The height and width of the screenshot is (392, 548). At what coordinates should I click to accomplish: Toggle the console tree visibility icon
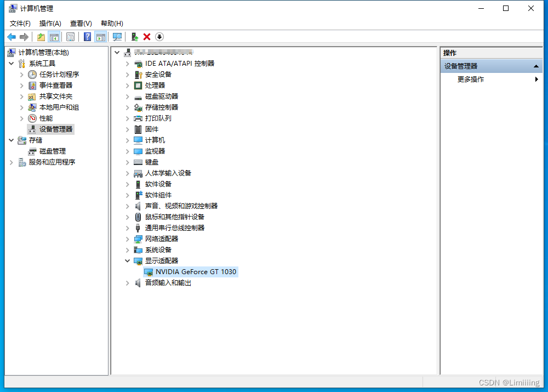pos(55,37)
